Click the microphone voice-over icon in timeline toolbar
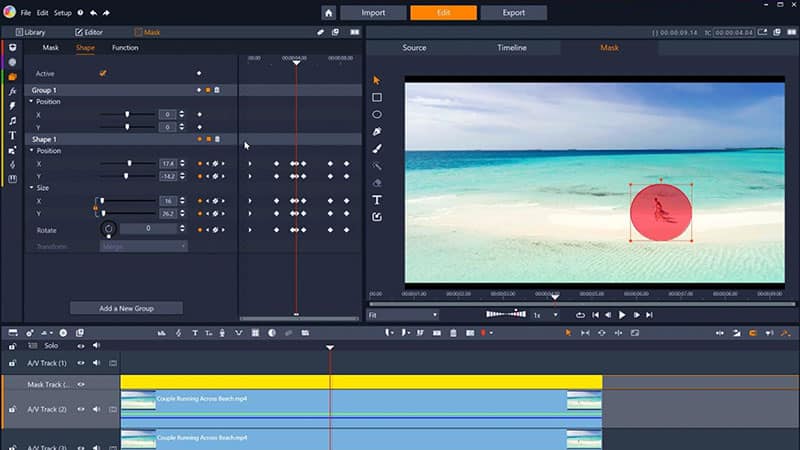This screenshot has height=450, width=800. (222, 333)
